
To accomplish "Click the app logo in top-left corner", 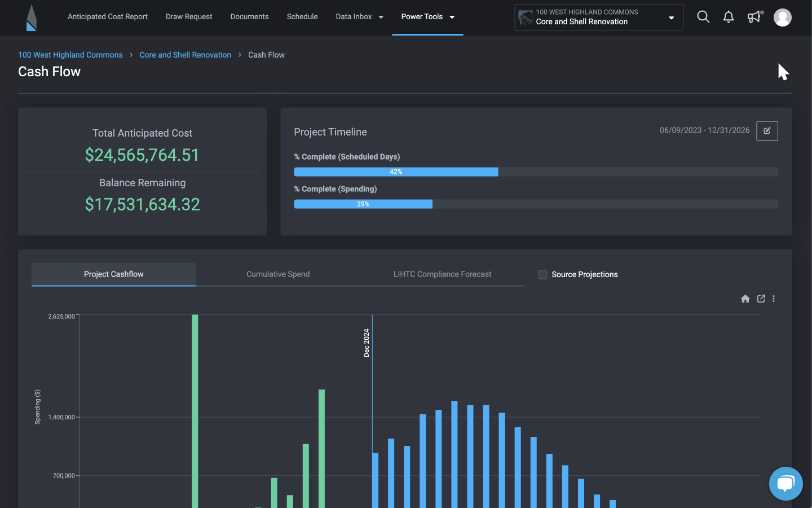I will pos(32,17).
